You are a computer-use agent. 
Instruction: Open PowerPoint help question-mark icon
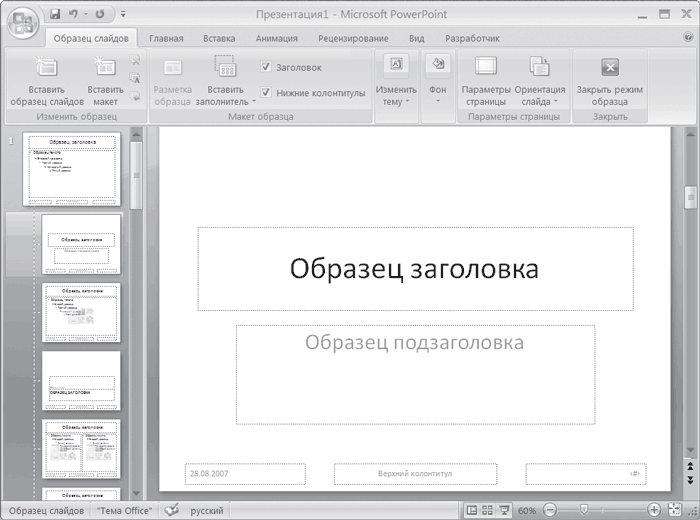coord(688,37)
